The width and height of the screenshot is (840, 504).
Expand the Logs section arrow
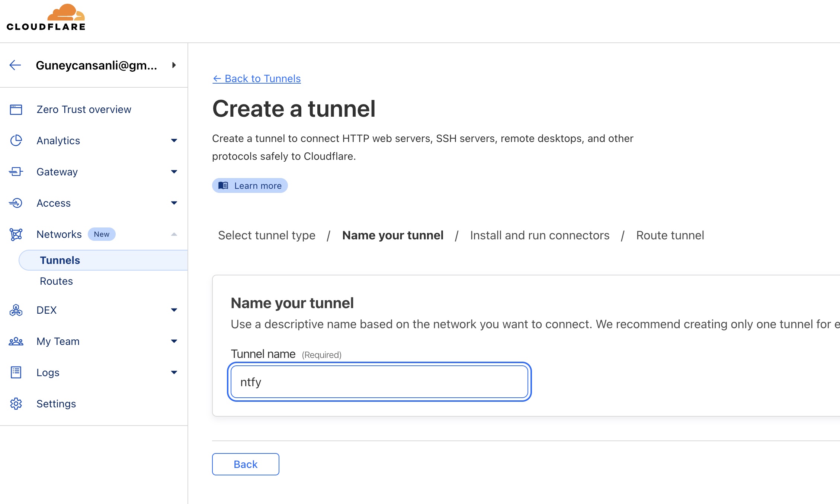tap(174, 372)
